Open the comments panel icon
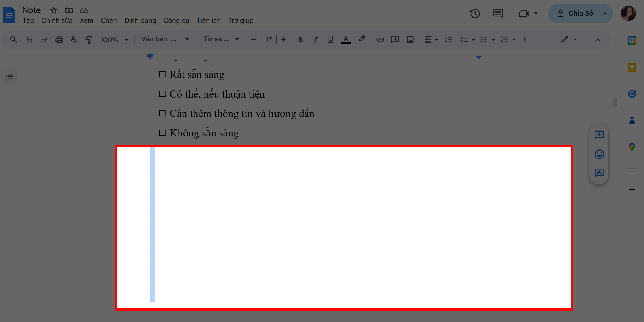The width and height of the screenshot is (644, 322). (x=498, y=14)
